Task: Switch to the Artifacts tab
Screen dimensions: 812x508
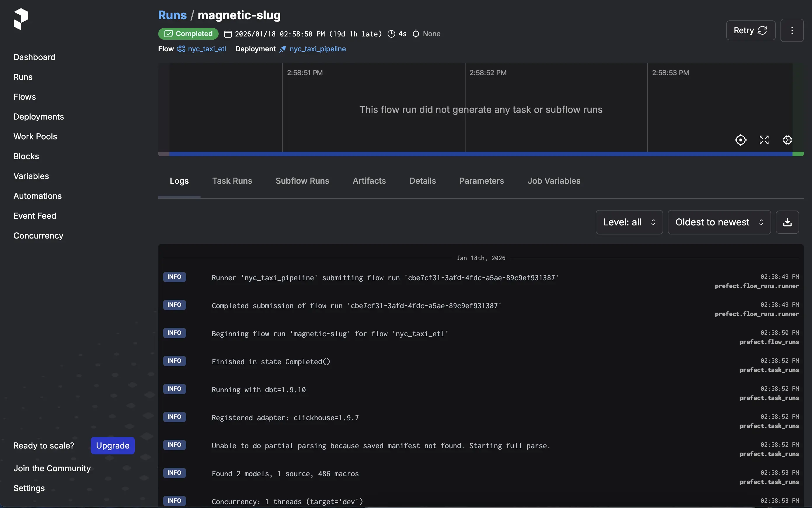Action: click(369, 181)
